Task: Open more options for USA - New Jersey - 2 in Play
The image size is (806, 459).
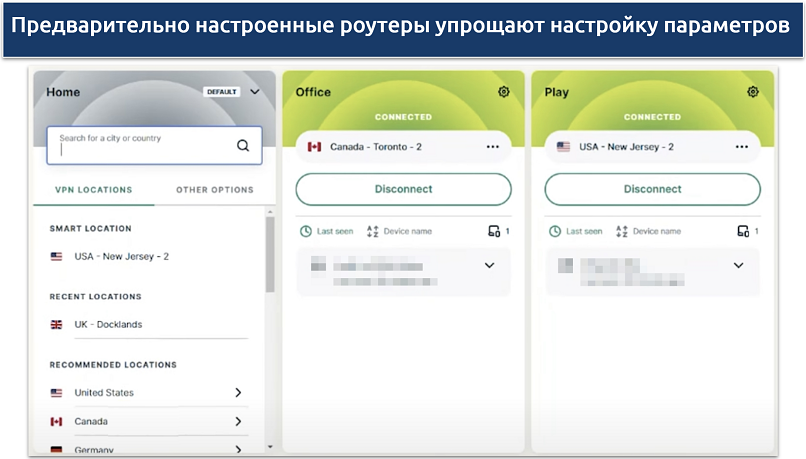Action: (741, 147)
